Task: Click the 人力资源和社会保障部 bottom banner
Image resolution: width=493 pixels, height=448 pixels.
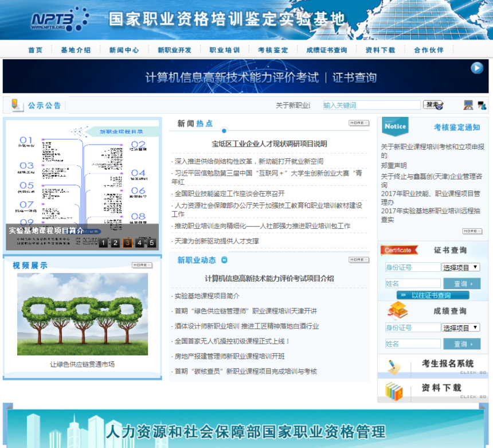Action: click(245, 428)
